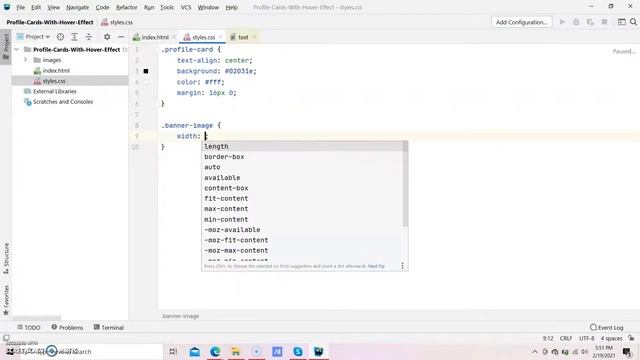The image size is (640, 360).
Task: Click the Stop icon in toolbar
Action: 604,22
